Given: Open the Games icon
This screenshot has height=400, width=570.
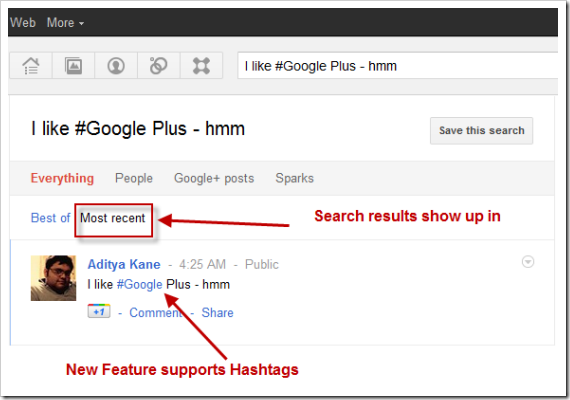Looking at the screenshot, I should click(201, 66).
